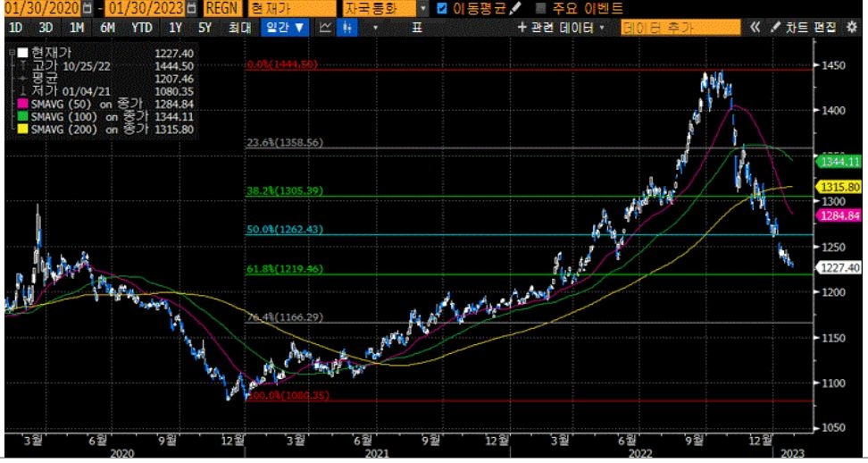Open the 표 table view
Viewport: 868px width, 463px height.
(x=417, y=28)
